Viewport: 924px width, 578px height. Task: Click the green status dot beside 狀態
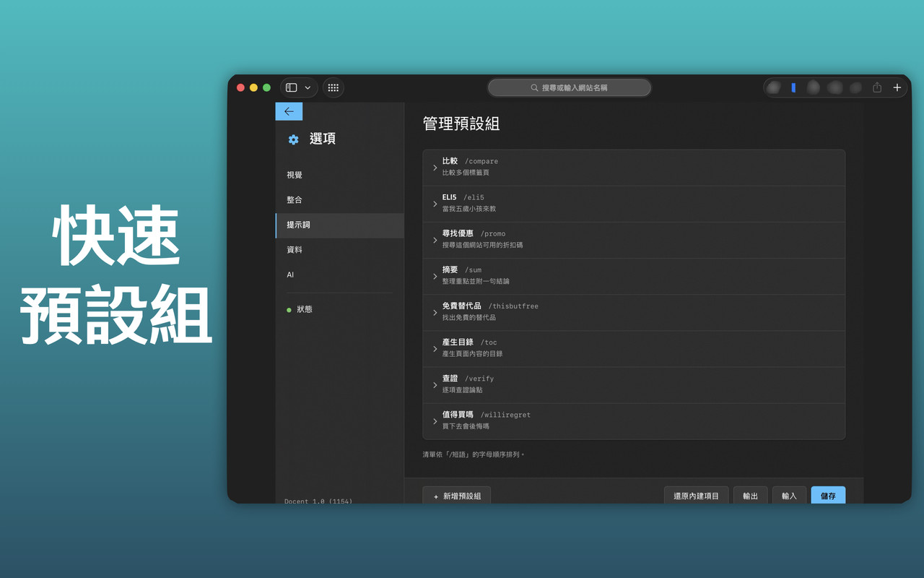pos(289,310)
